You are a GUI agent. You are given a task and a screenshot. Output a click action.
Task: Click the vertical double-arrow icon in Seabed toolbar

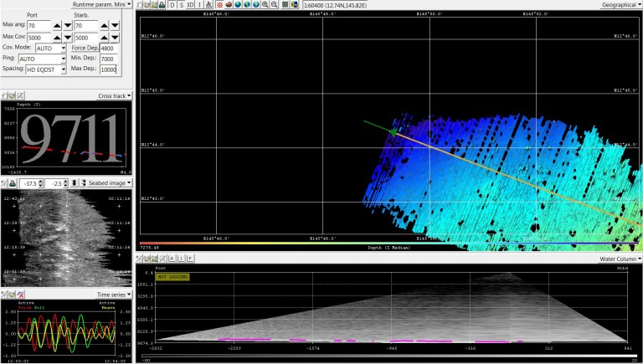click(x=75, y=182)
